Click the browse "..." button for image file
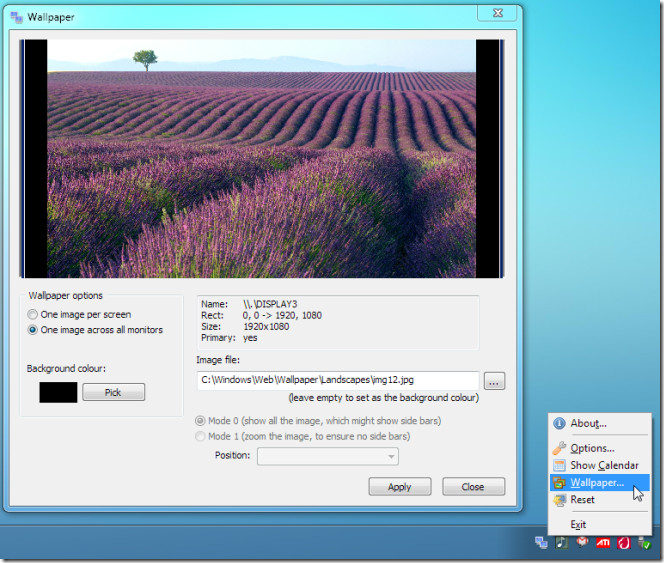This screenshot has height=563, width=664. click(x=494, y=381)
